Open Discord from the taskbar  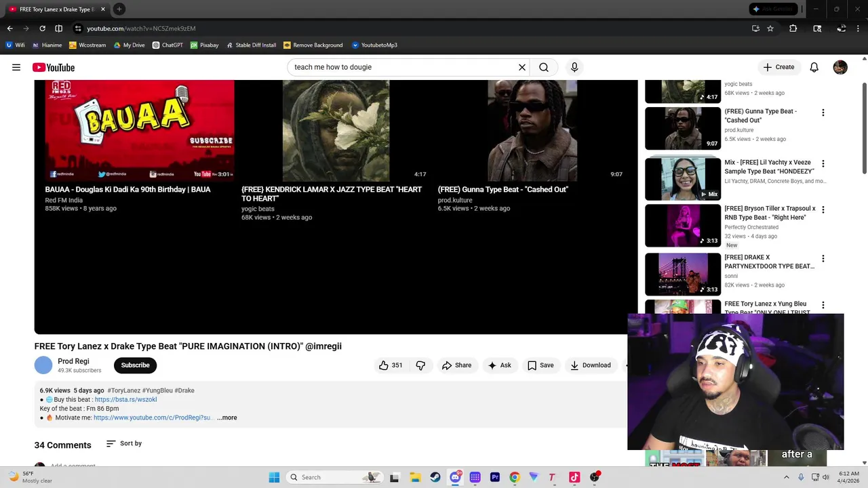[x=455, y=477]
